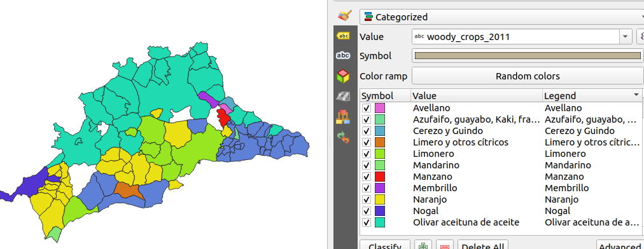Click the Delete All button
644x249 pixels.
482,246
